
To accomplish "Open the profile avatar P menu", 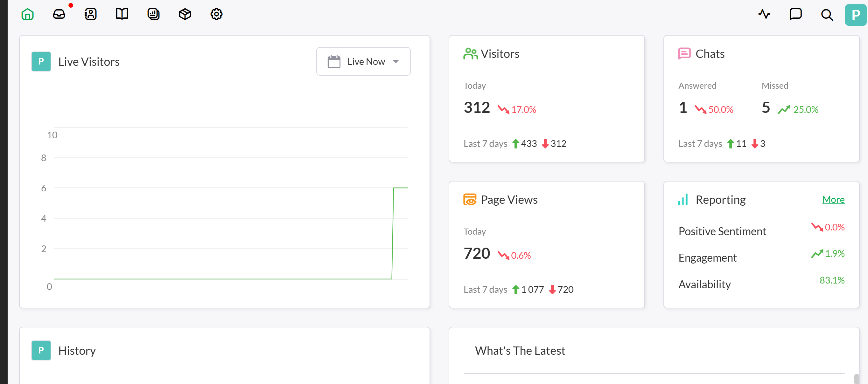I will click(x=856, y=15).
